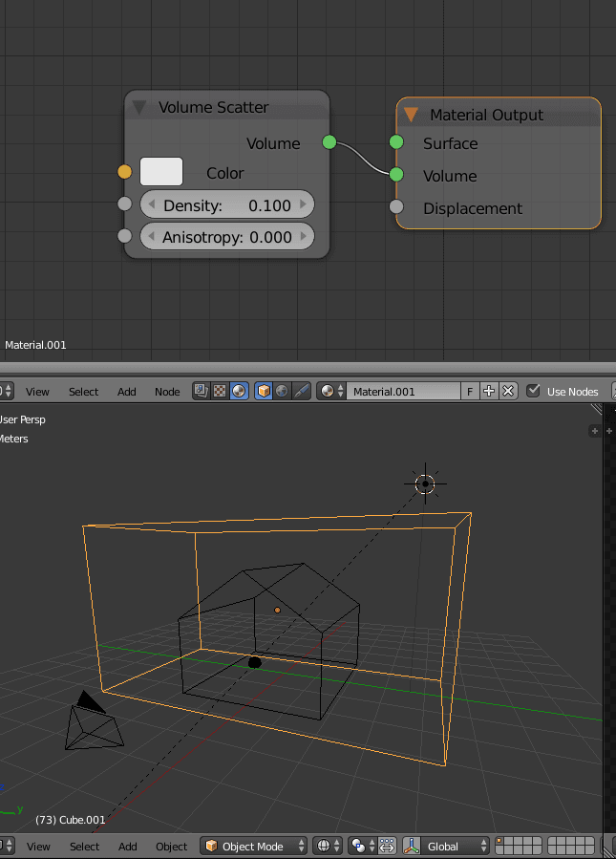Toggle the Use Nodes checkbox
616x859 pixels.
[x=534, y=391]
